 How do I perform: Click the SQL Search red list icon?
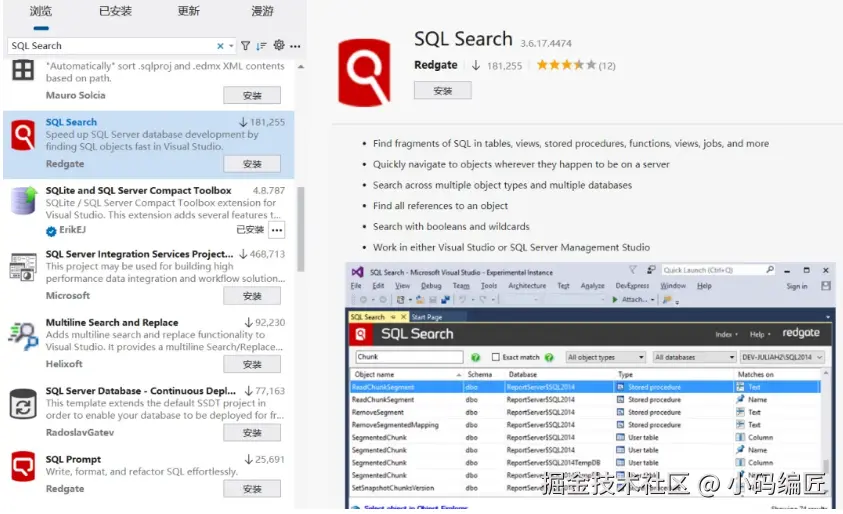23,135
